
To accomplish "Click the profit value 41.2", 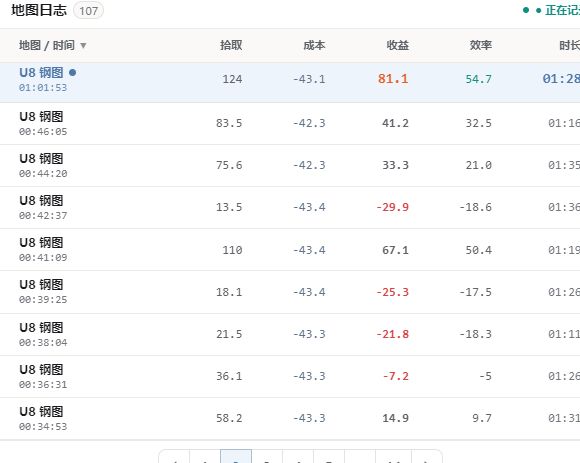I will coord(395,123).
